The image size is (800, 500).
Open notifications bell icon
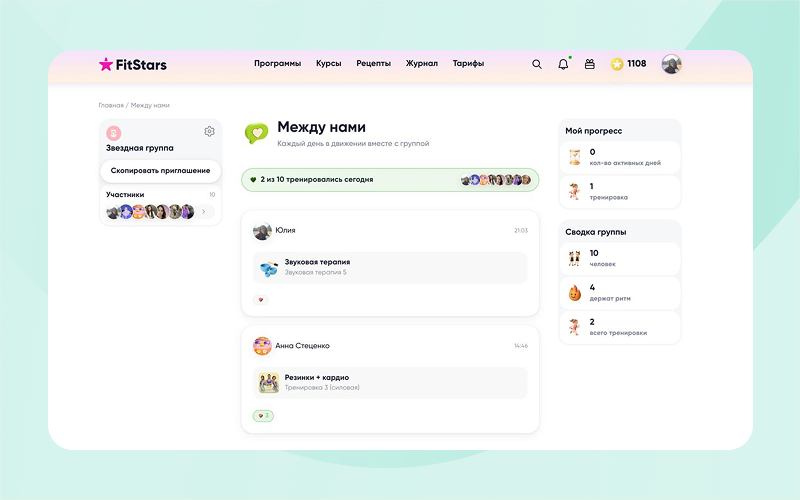(x=563, y=64)
